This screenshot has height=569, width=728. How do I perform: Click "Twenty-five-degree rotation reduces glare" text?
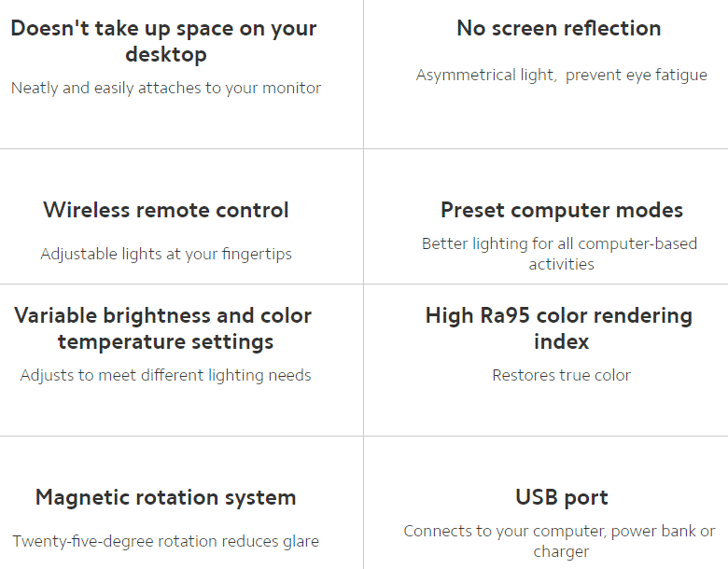click(166, 541)
